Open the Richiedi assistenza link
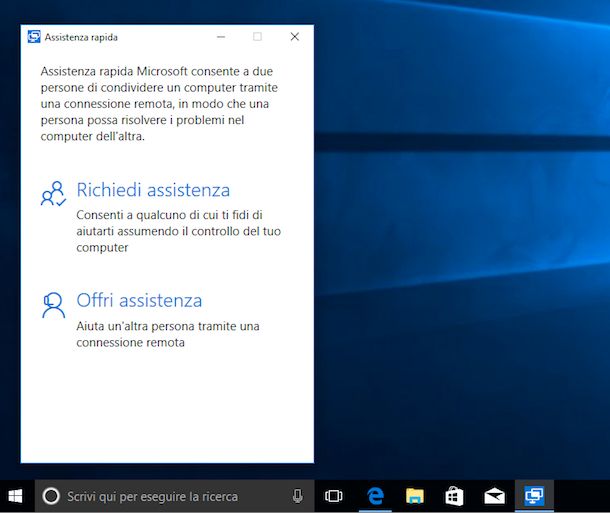This screenshot has height=513, width=610. pyautogui.click(x=153, y=190)
